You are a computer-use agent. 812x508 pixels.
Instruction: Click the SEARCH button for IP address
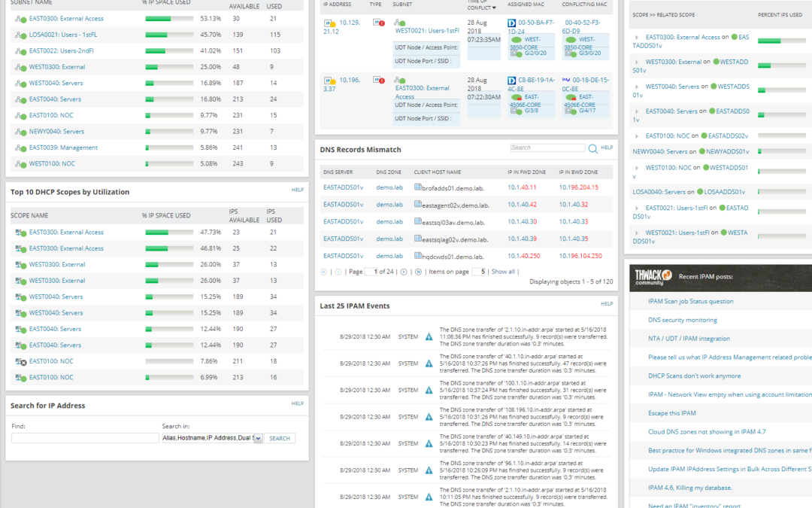280,439
